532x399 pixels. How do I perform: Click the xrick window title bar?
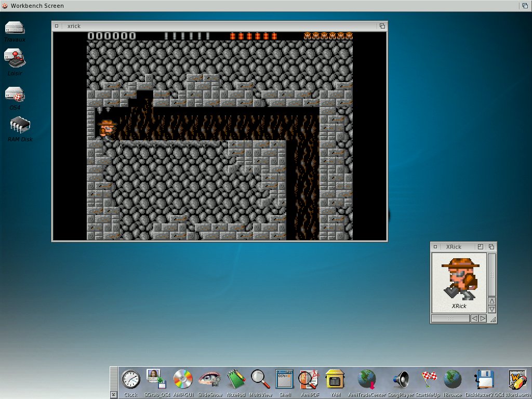coord(219,26)
